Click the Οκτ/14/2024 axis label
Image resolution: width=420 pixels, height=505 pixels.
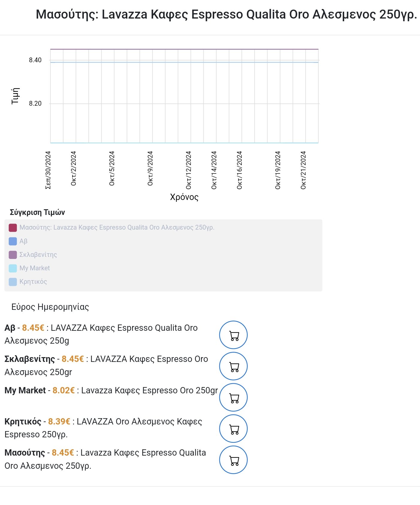(x=214, y=170)
